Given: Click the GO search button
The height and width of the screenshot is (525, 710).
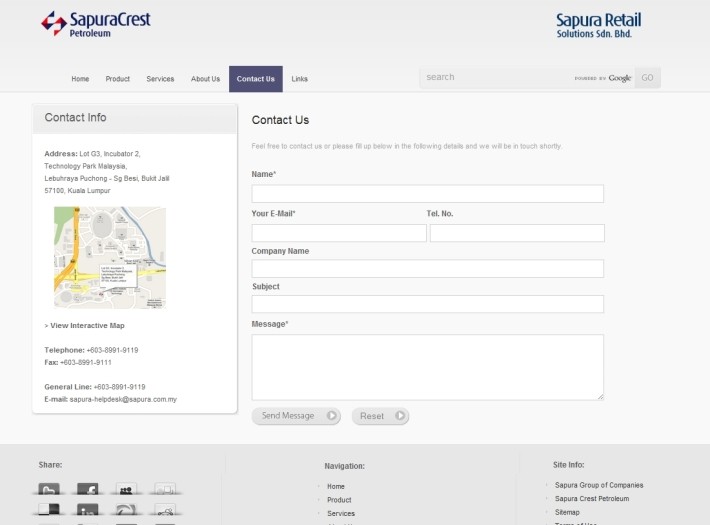Looking at the screenshot, I should (647, 78).
